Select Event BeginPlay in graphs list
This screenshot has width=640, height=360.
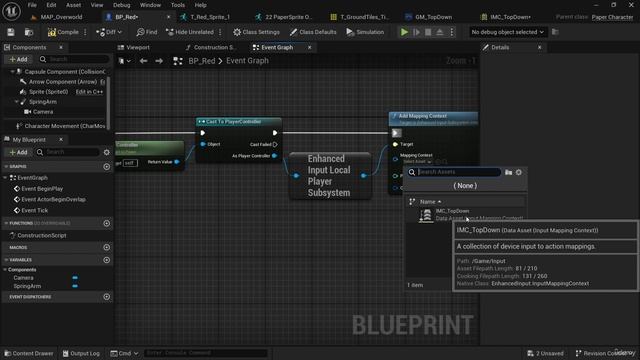click(x=42, y=189)
